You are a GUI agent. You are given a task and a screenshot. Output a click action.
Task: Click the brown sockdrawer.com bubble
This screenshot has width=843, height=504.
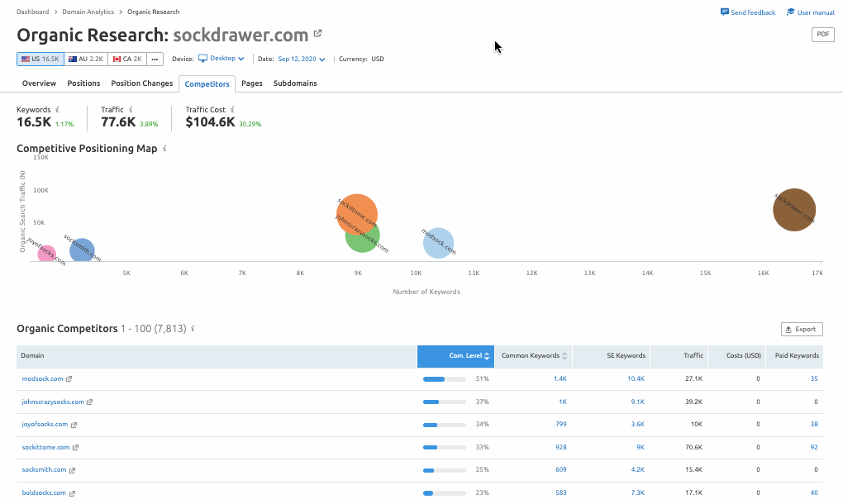[x=794, y=210]
